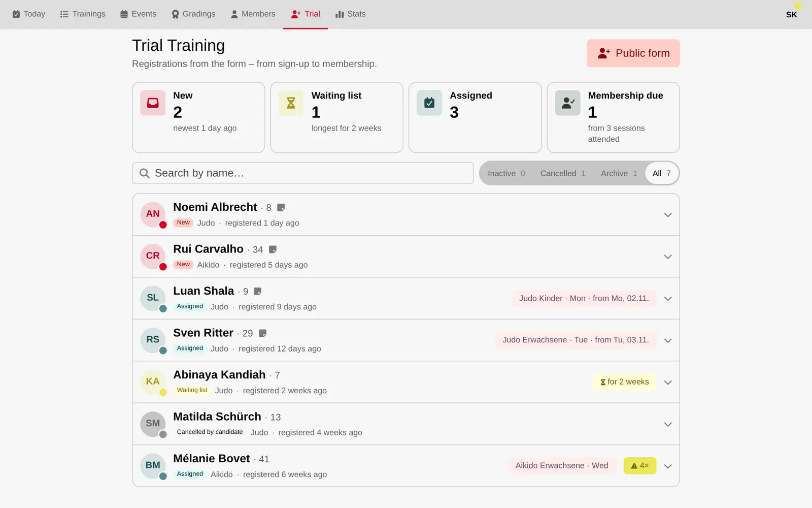Image resolution: width=812 pixels, height=508 pixels.
Task: Expand Rui Carvalho's row
Action: click(x=668, y=257)
